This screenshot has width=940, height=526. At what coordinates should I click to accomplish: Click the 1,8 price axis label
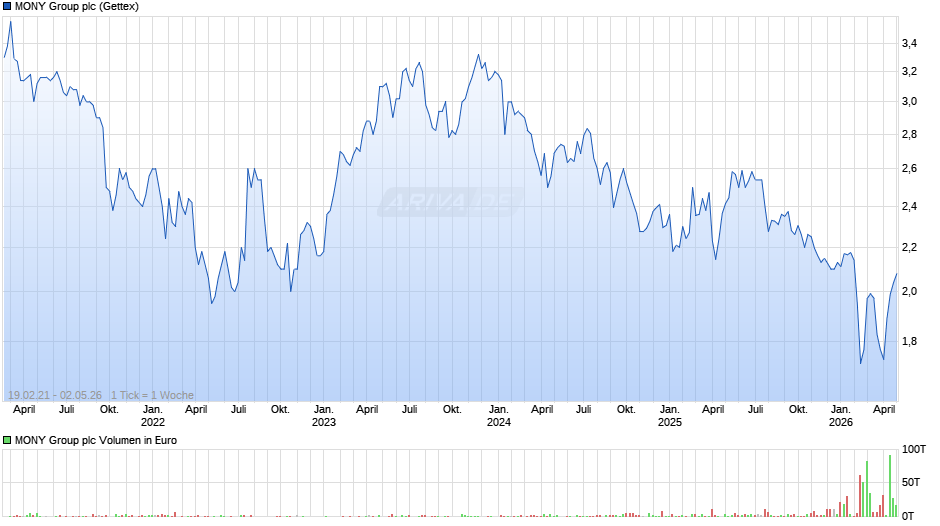[909, 341]
